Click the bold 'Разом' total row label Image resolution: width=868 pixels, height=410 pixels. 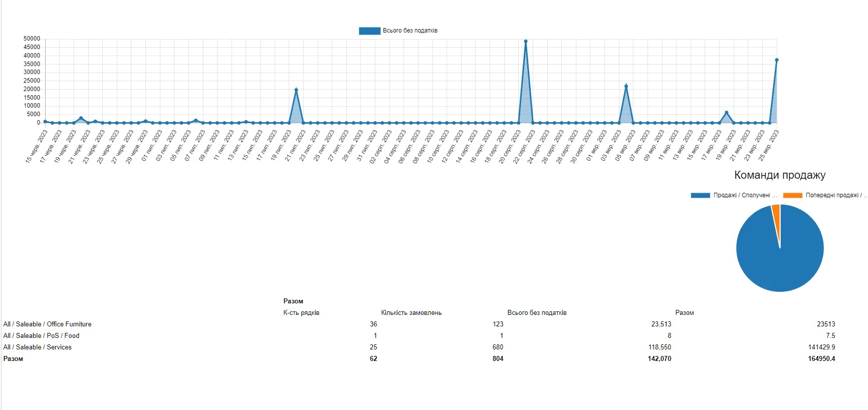tap(13, 359)
